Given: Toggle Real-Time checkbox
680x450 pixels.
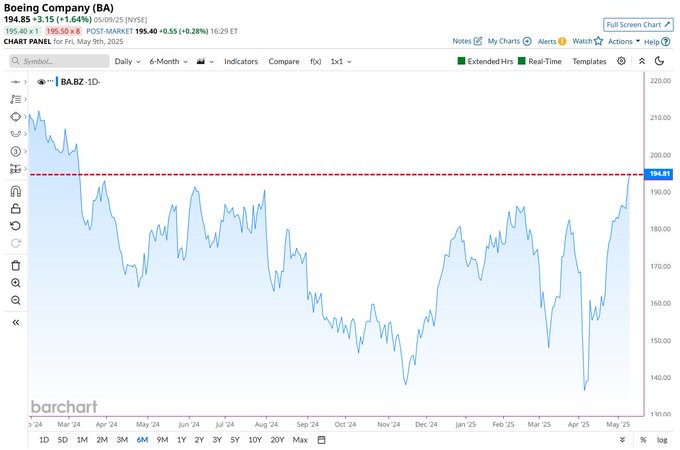Looking at the screenshot, I should [522, 61].
